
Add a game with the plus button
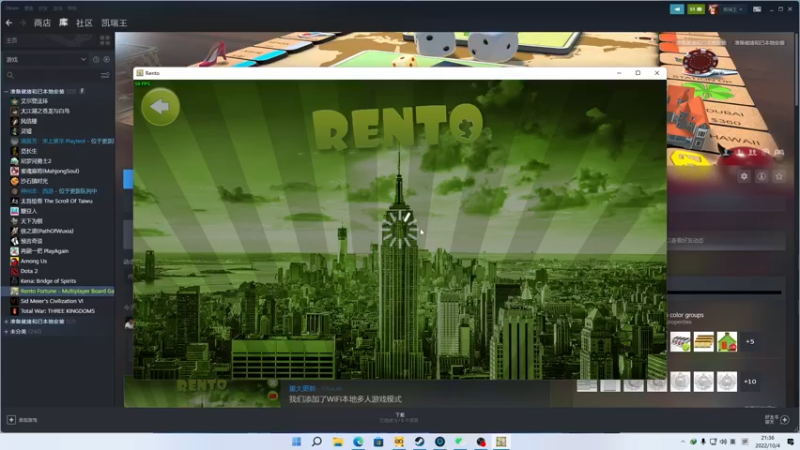coord(11,420)
